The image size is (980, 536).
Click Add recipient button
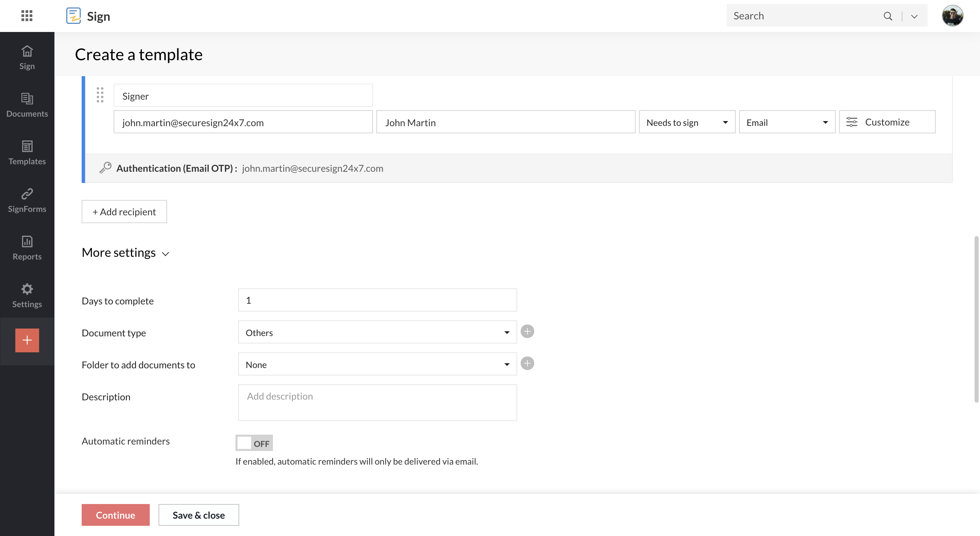[124, 212]
